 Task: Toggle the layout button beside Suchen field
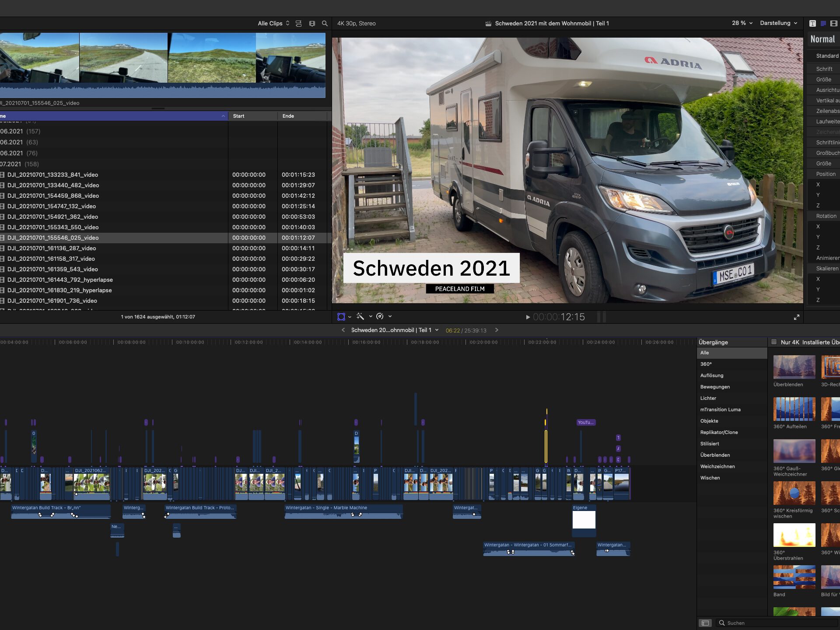(x=705, y=623)
